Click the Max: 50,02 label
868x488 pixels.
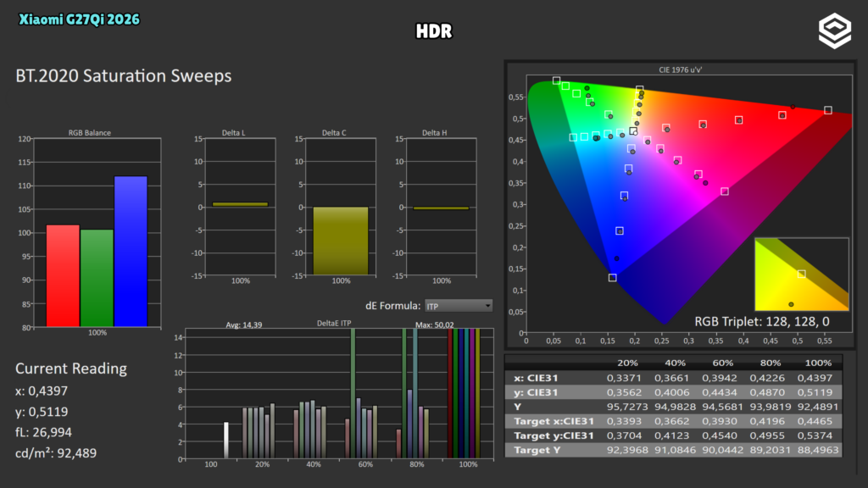[435, 324]
